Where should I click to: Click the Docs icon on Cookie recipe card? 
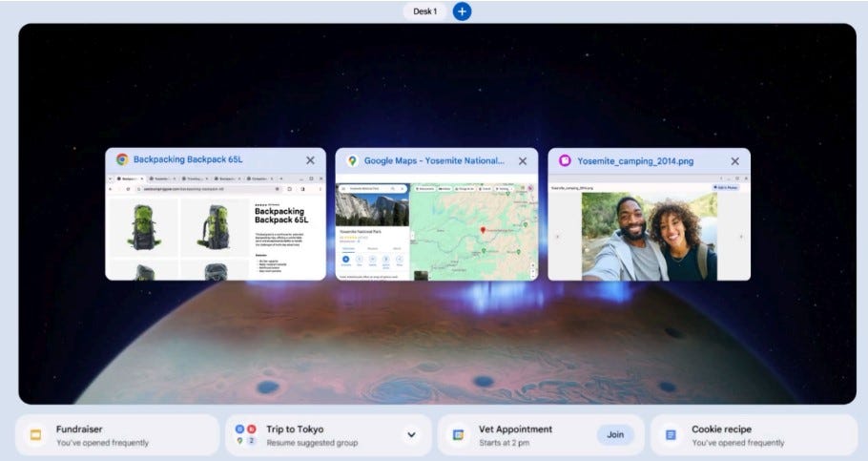point(671,435)
